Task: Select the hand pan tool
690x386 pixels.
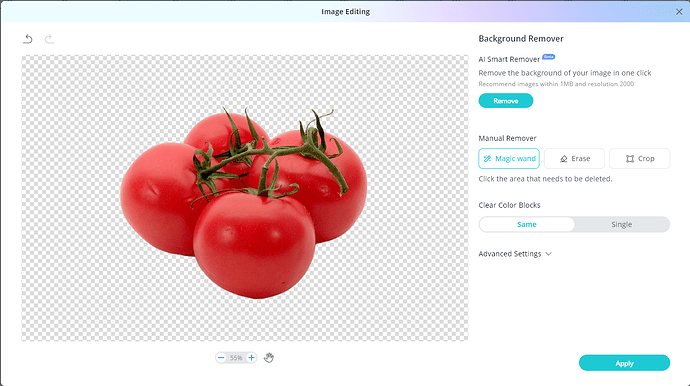Action: [x=269, y=358]
